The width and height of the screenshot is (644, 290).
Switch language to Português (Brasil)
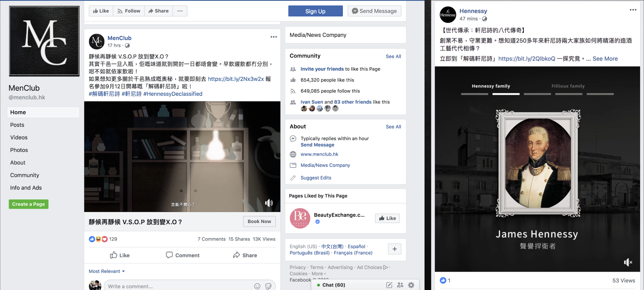[x=309, y=253]
